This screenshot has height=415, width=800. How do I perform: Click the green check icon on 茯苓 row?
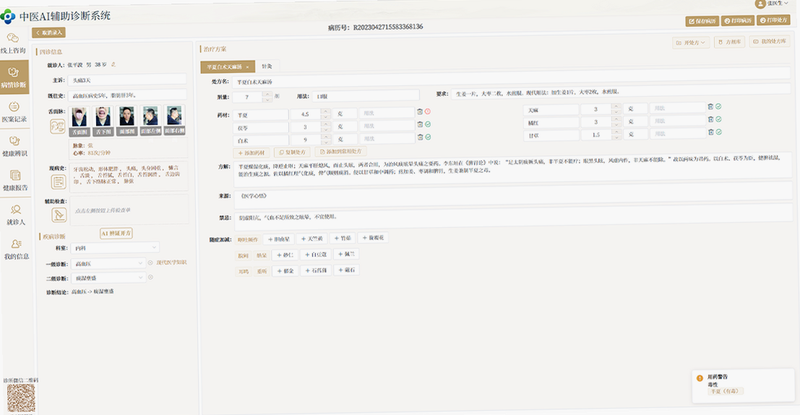coord(428,124)
